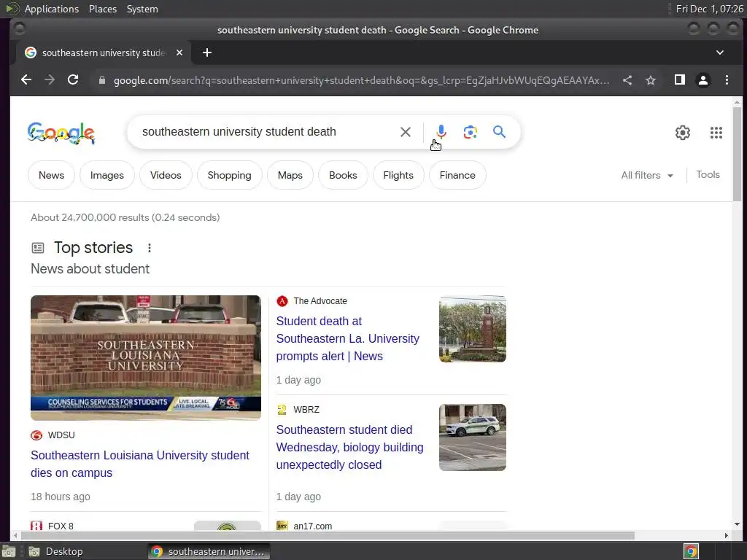Close the southeastern university search tab
This screenshot has width=747, height=560.
pyautogui.click(x=179, y=52)
